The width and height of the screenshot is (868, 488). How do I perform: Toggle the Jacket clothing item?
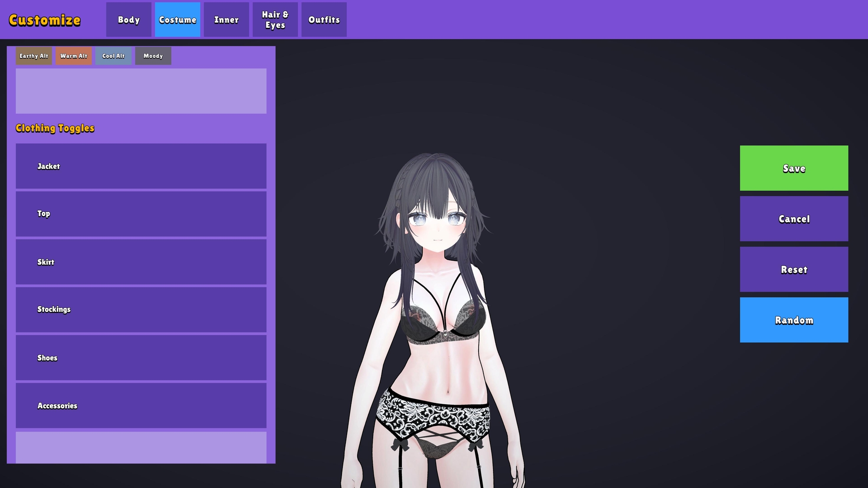(x=141, y=167)
